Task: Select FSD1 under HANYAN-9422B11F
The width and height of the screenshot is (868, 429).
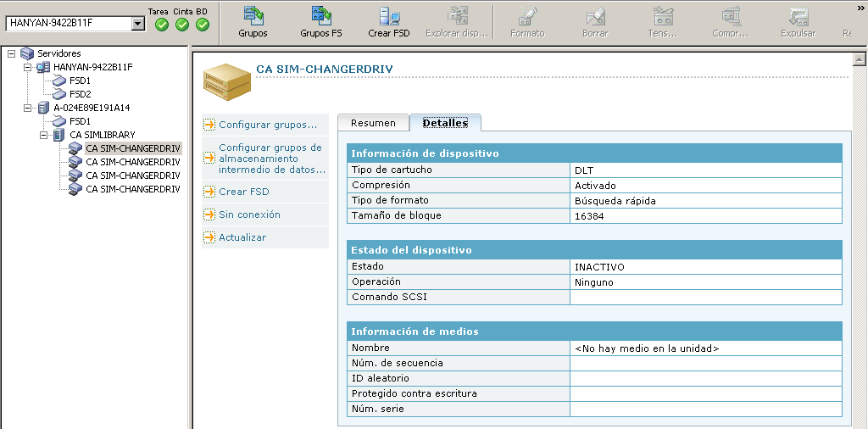Action: pyautogui.click(x=80, y=81)
